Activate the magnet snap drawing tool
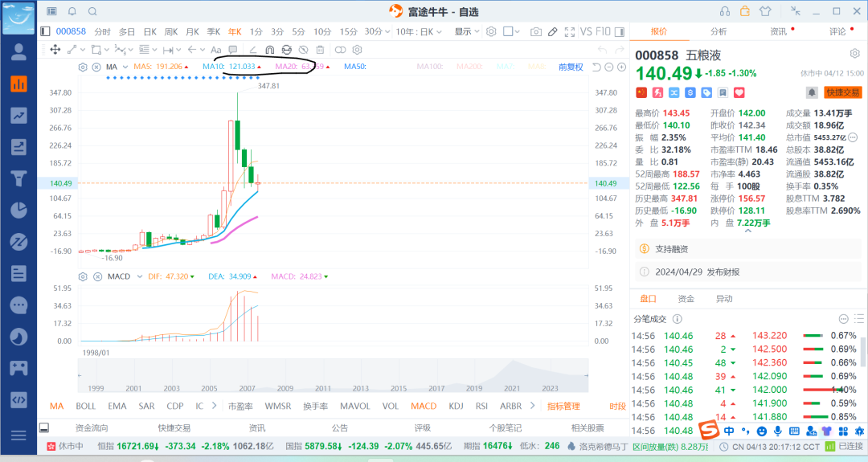868x462 pixels. click(269, 50)
